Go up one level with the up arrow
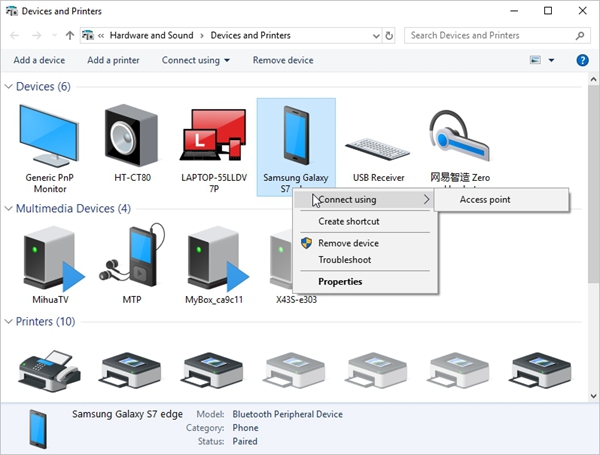The image size is (600, 455). coord(70,36)
